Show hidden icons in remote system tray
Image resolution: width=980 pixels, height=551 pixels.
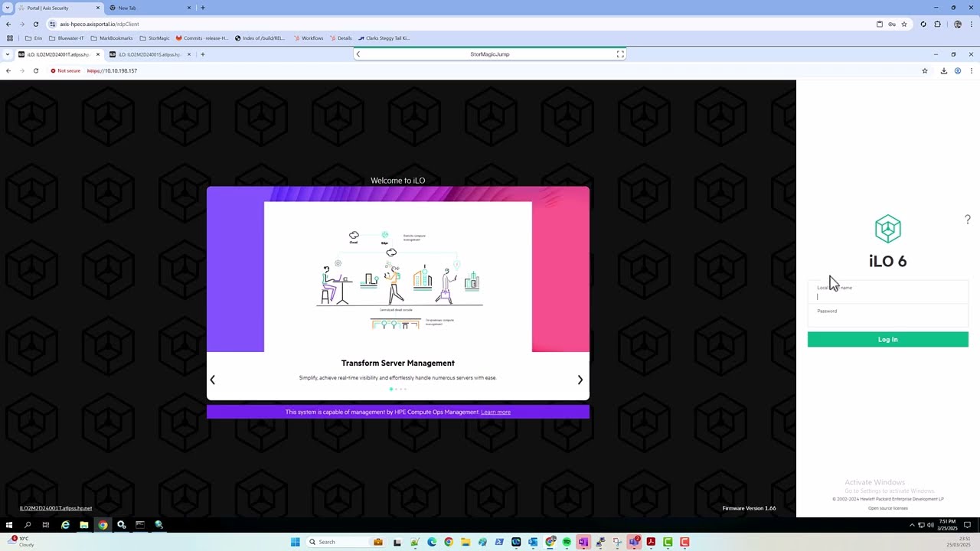912,525
